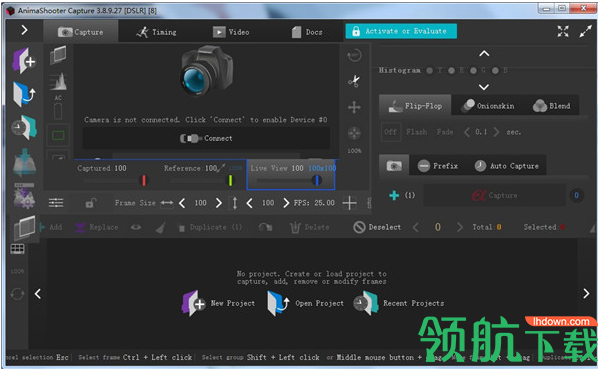Decrease frame width with left arrow
598x369 pixels.
coord(182,203)
